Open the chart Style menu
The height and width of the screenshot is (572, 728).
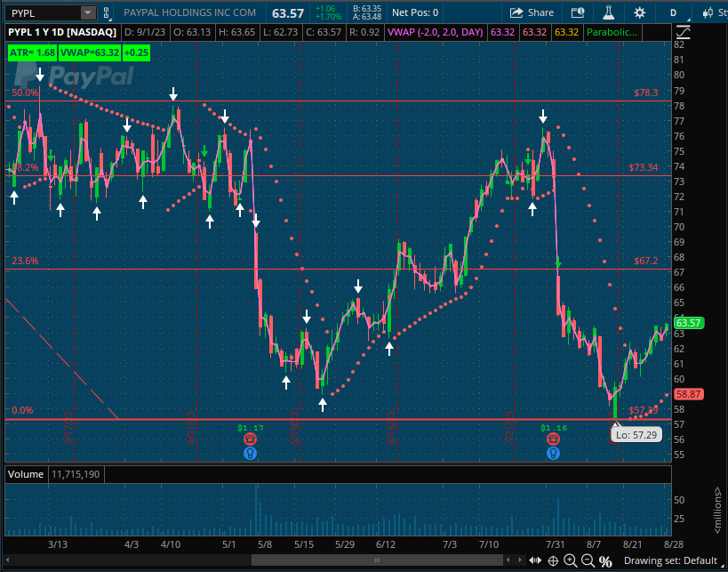point(714,13)
